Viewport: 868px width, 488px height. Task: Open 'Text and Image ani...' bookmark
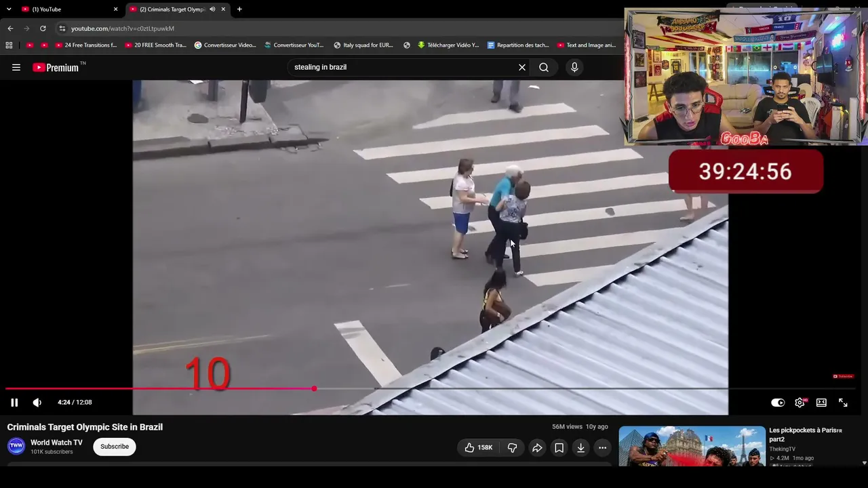(x=587, y=45)
